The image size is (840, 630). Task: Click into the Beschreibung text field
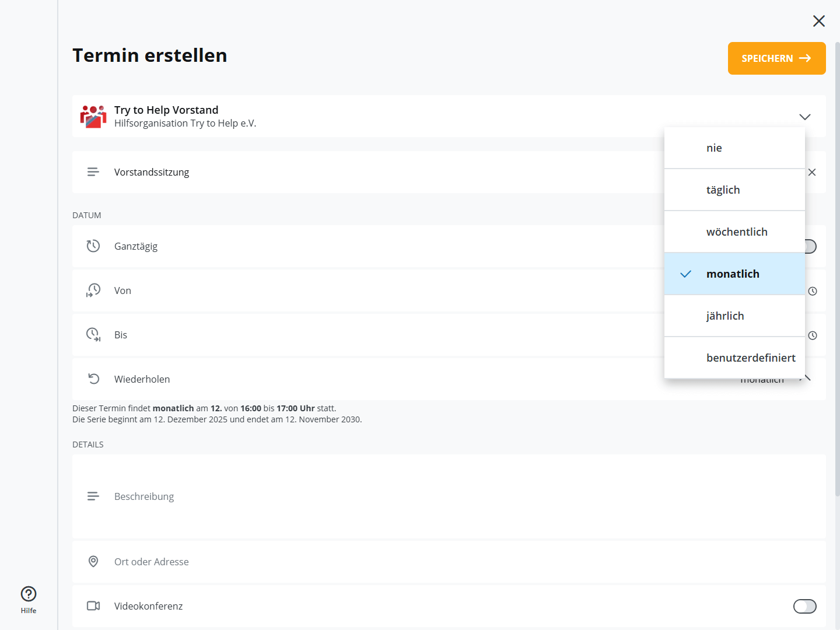[408, 496]
